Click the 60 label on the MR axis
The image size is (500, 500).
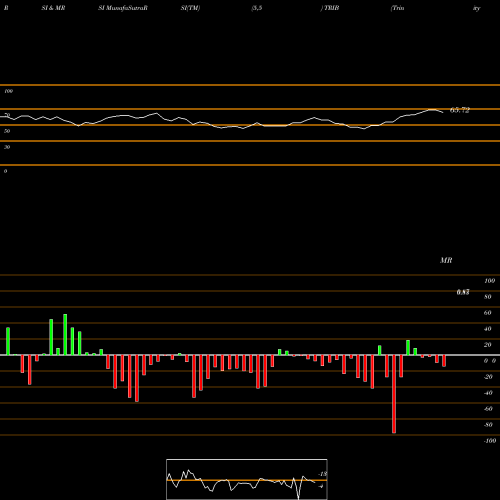click(488, 313)
